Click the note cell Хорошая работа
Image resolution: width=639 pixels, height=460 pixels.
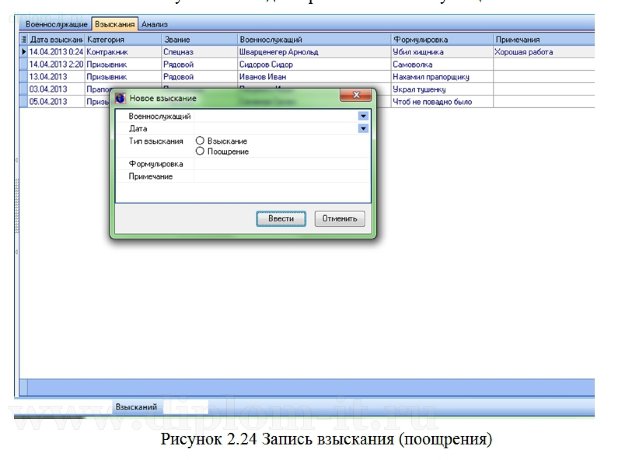tap(544, 52)
